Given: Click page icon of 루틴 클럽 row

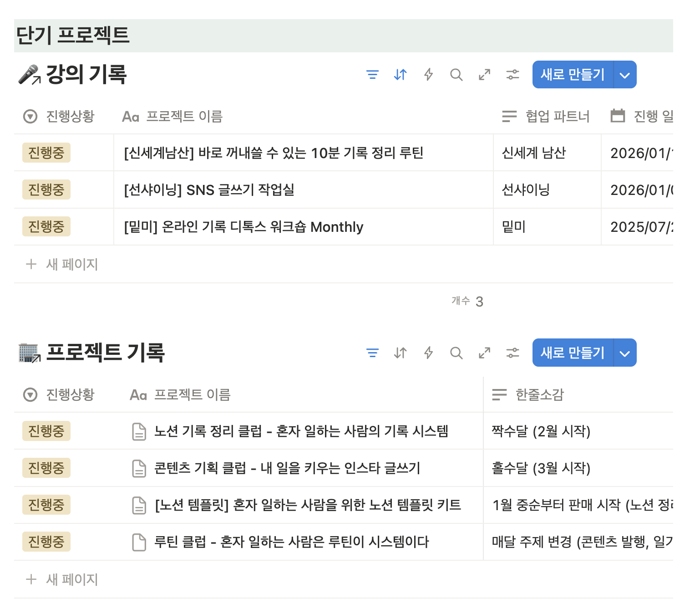Looking at the screenshot, I should tap(139, 542).
